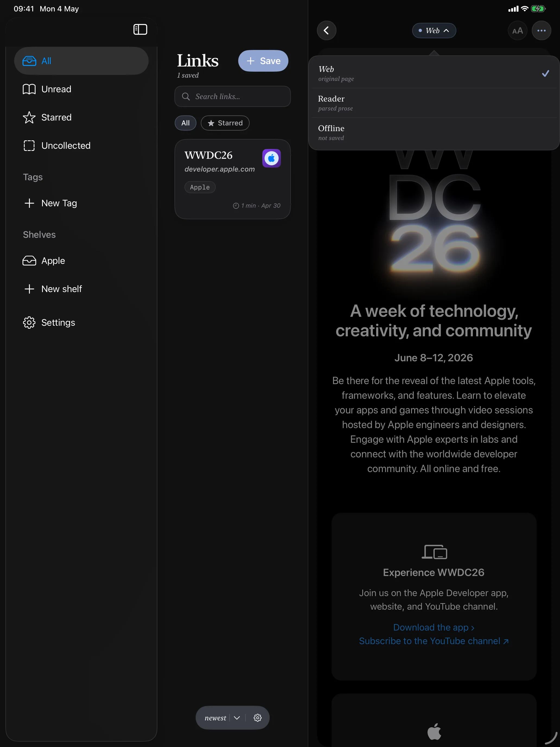Choose Web original page mode
The image size is (560, 747).
point(434,74)
